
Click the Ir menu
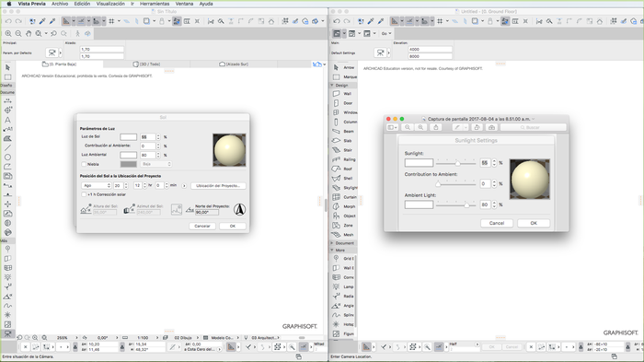click(x=132, y=4)
